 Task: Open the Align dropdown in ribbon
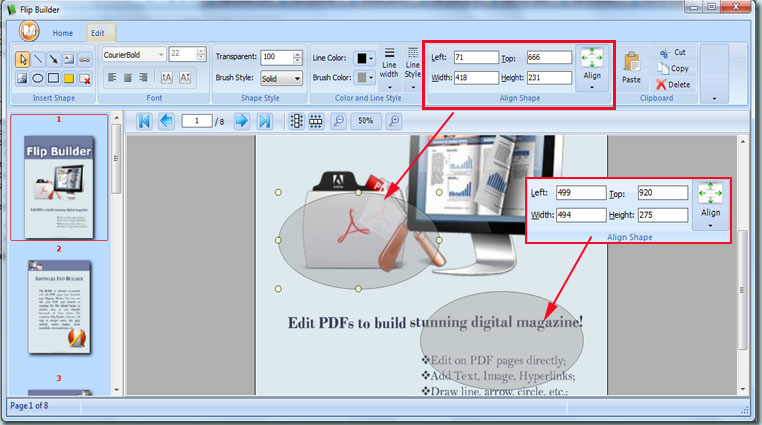592,68
